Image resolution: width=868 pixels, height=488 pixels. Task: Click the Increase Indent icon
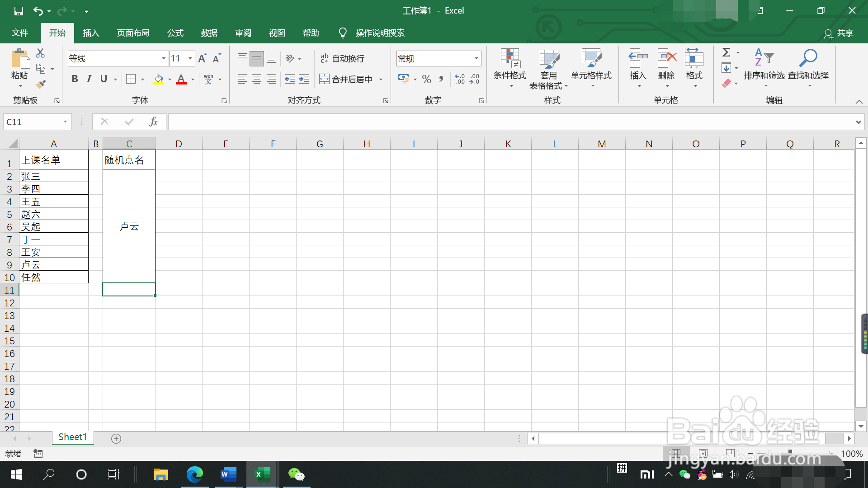coord(304,80)
